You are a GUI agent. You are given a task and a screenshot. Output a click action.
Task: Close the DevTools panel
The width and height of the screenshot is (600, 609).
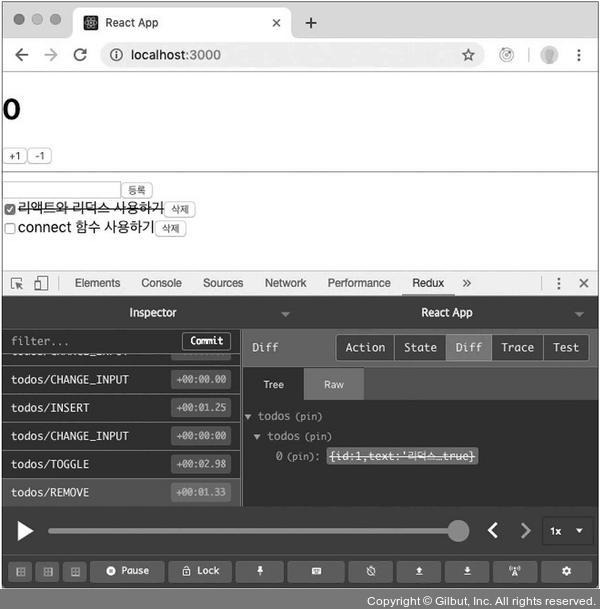584,284
